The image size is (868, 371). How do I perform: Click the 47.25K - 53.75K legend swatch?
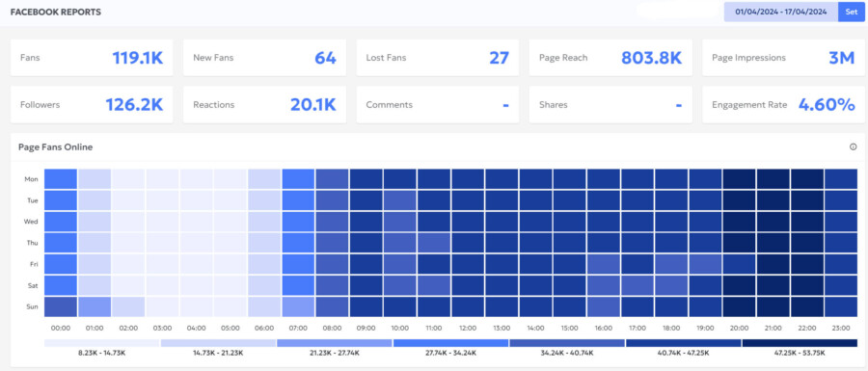pos(800,343)
